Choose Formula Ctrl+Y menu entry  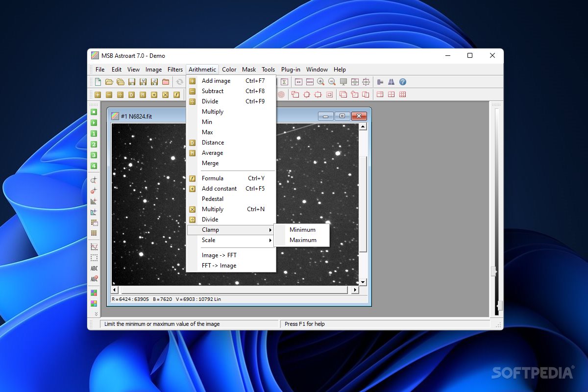[231, 178]
